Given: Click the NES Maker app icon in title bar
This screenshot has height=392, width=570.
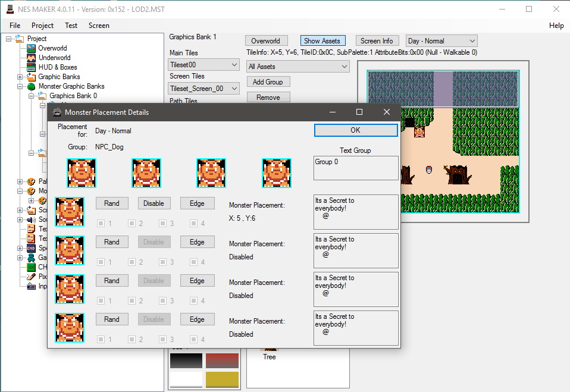Looking at the screenshot, I should [10, 9].
